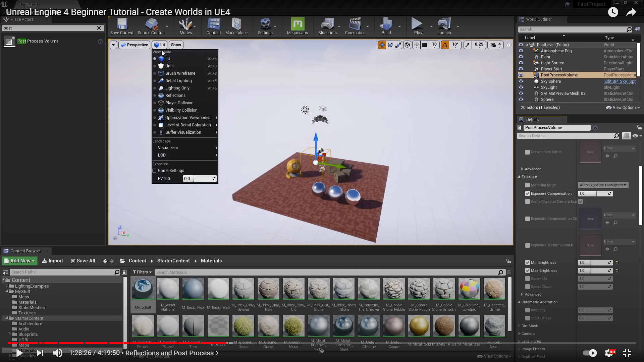Expand the LightingExamples folder in tree
The image size is (644, 362).
pos(6,286)
